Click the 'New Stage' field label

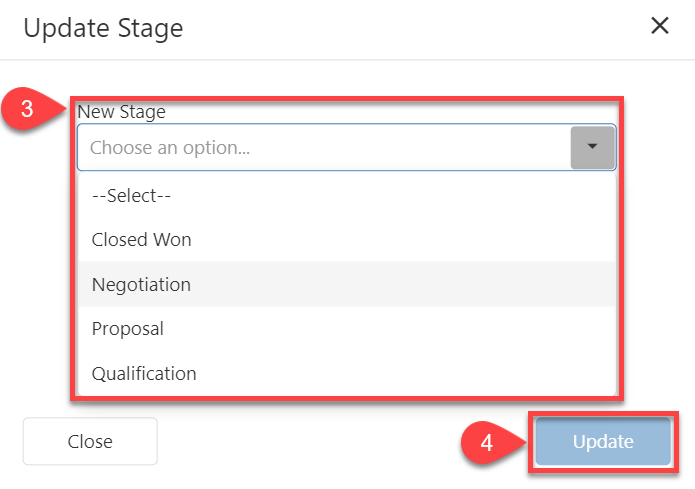point(121,112)
